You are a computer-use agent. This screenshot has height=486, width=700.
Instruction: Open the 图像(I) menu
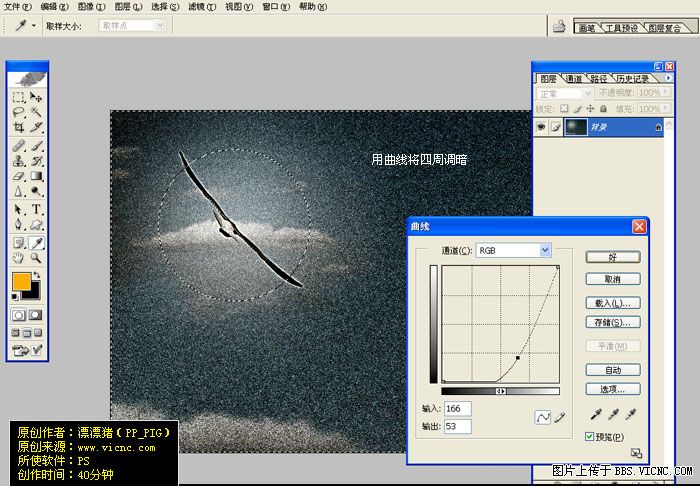click(x=92, y=7)
